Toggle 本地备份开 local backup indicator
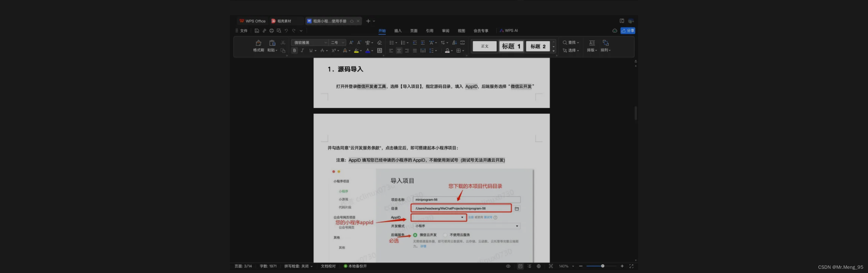This screenshot has height=273, width=868. [x=355, y=266]
